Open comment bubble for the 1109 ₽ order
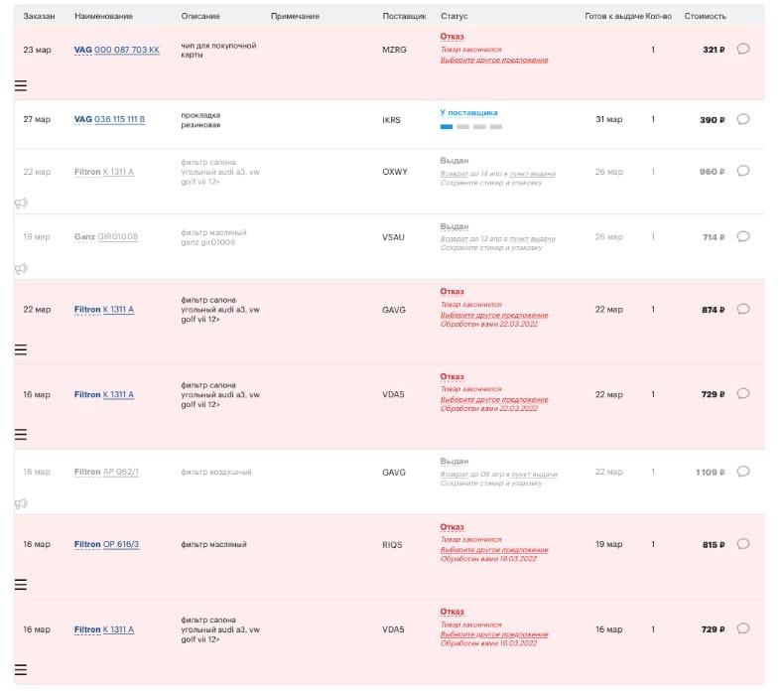Image resolution: width=784 pixels, height=692 pixels. point(743,472)
